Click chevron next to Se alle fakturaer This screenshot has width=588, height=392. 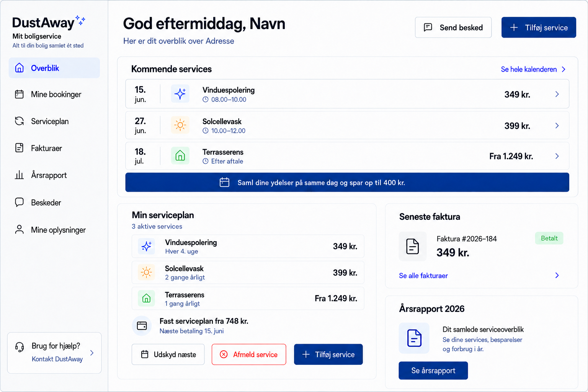pos(557,275)
